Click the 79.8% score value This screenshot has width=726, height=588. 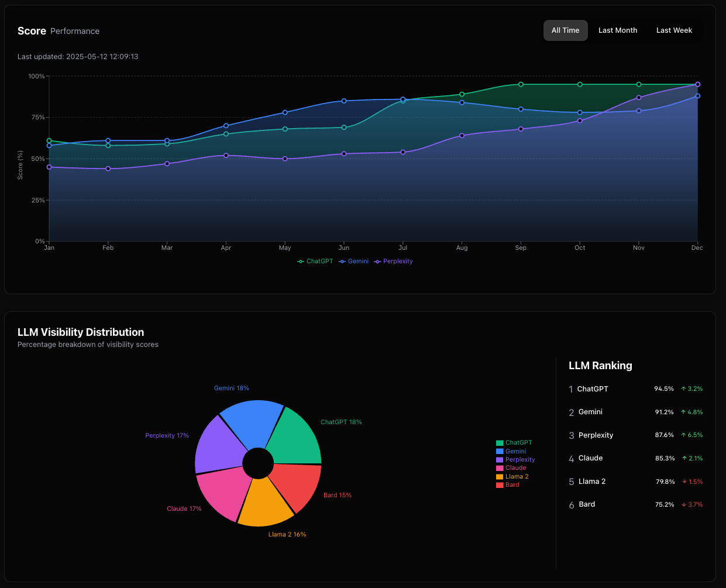(665, 482)
